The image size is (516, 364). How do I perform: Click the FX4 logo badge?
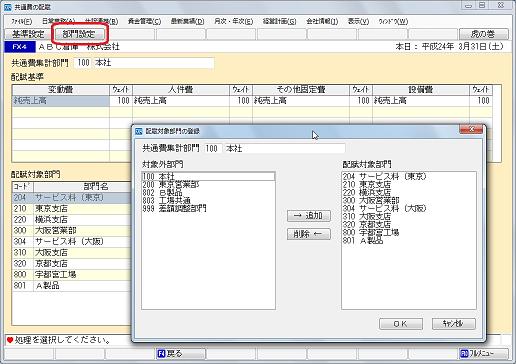20,47
